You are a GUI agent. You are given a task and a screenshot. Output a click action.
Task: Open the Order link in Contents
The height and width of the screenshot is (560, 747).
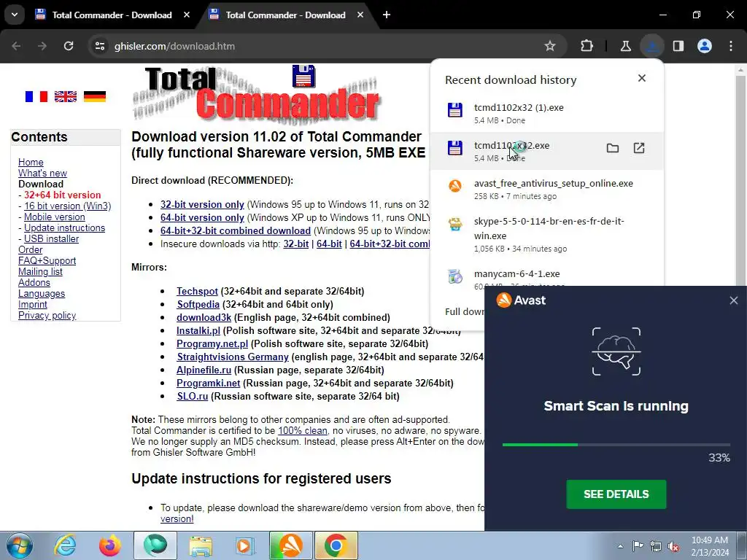30,249
